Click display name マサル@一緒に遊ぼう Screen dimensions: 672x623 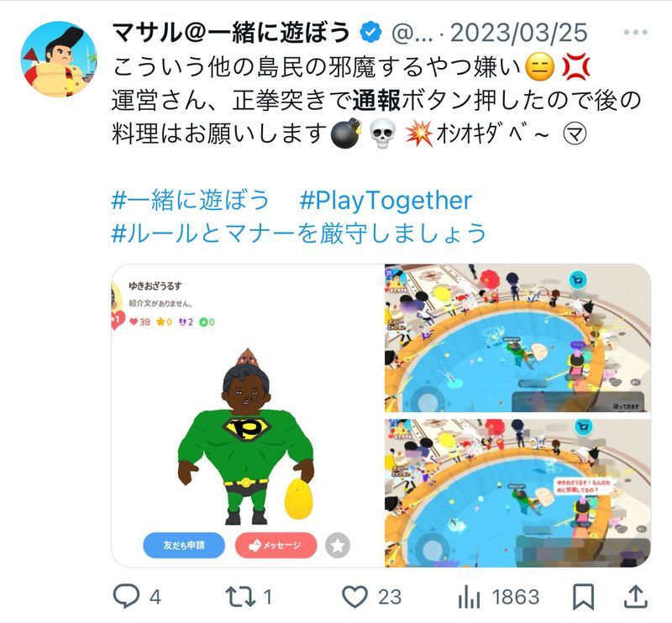click(231, 32)
